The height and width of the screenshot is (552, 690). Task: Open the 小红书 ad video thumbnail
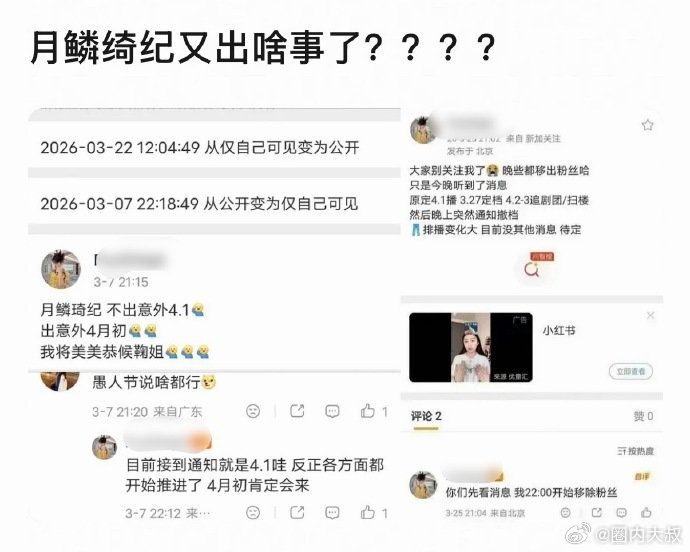point(470,347)
